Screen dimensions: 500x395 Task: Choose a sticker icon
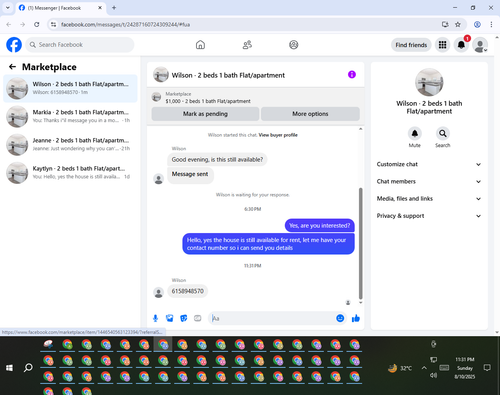(x=184, y=318)
